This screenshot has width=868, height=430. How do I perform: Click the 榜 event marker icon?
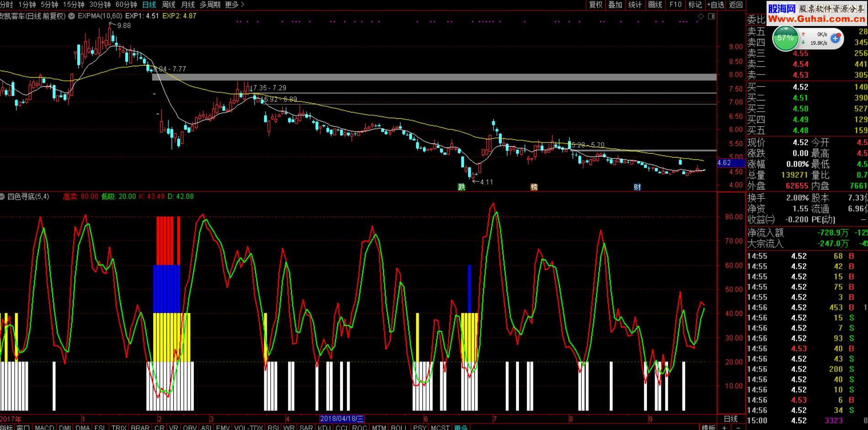(534, 187)
